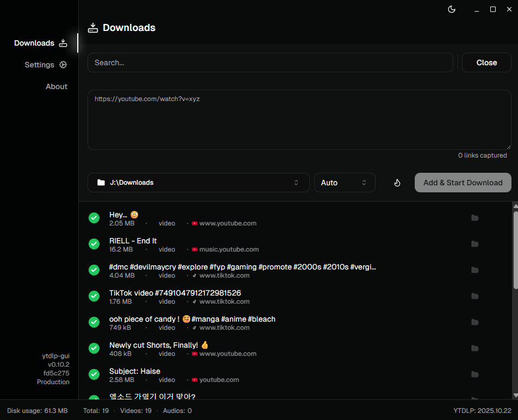
Task: Toggle dark mode with the moon icon
Action: point(451,9)
